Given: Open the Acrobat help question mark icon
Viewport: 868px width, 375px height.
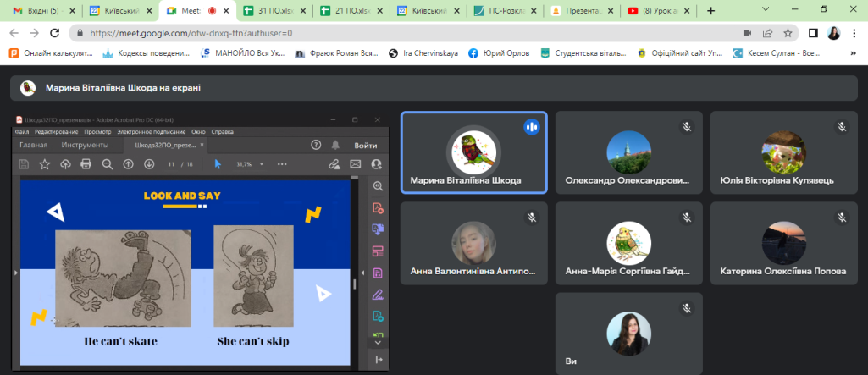Looking at the screenshot, I should (316, 145).
